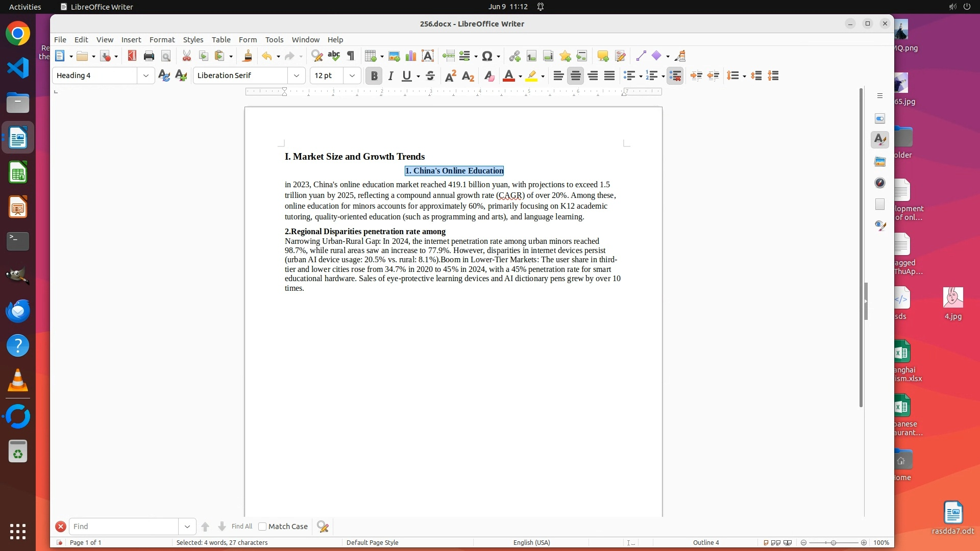This screenshot has width=980, height=551.
Task: Open the Format menu
Action: 162,40
